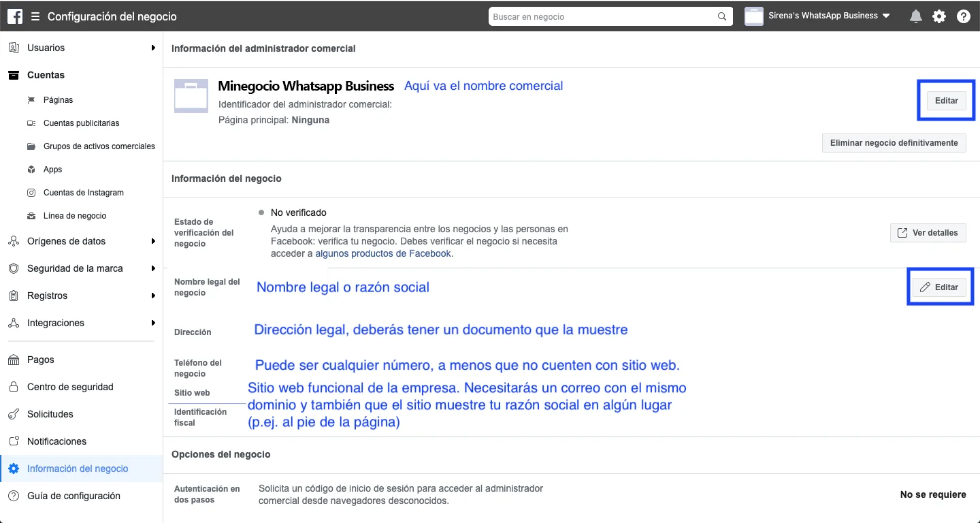This screenshot has width=980, height=523.
Task: Click the Registros clipboard icon
Action: pyautogui.click(x=14, y=296)
